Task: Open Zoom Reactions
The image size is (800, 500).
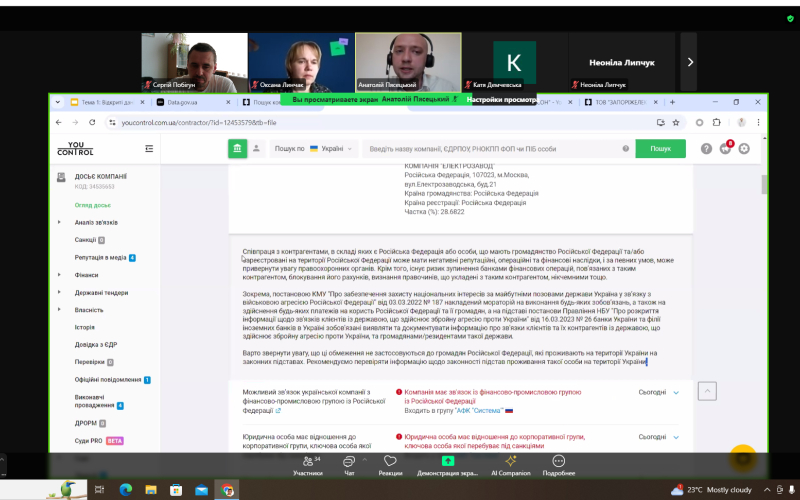Action: pyautogui.click(x=390, y=465)
